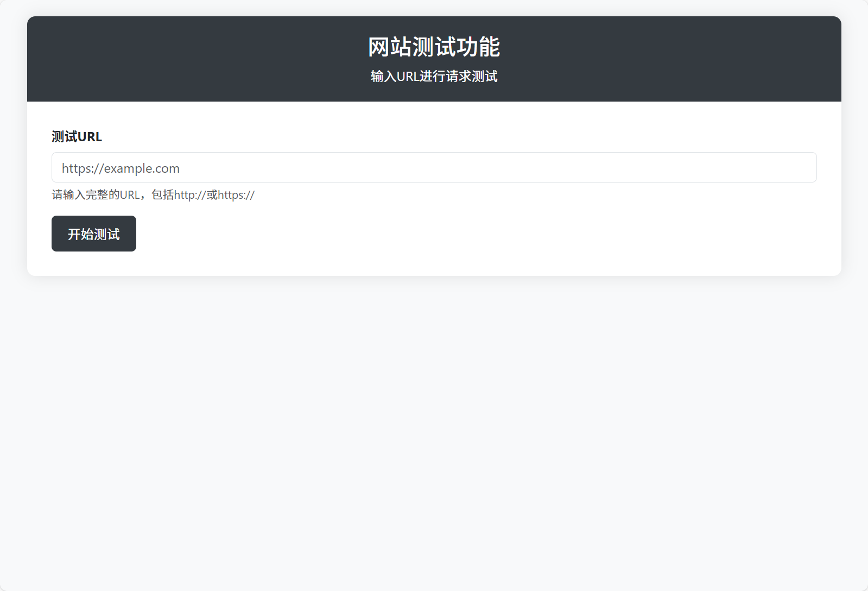This screenshot has width=868, height=591.
Task: Click 'https://' at end of helper text
Action: [x=236, y=195]
